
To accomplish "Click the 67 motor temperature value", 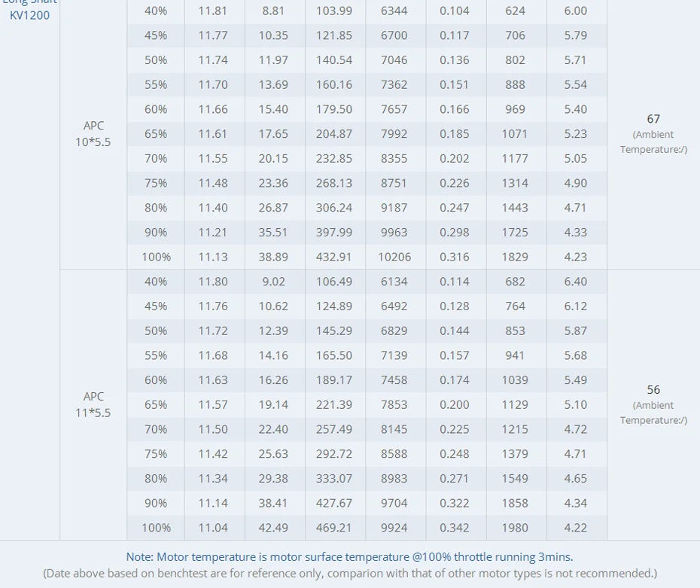I will pos(653,119).
